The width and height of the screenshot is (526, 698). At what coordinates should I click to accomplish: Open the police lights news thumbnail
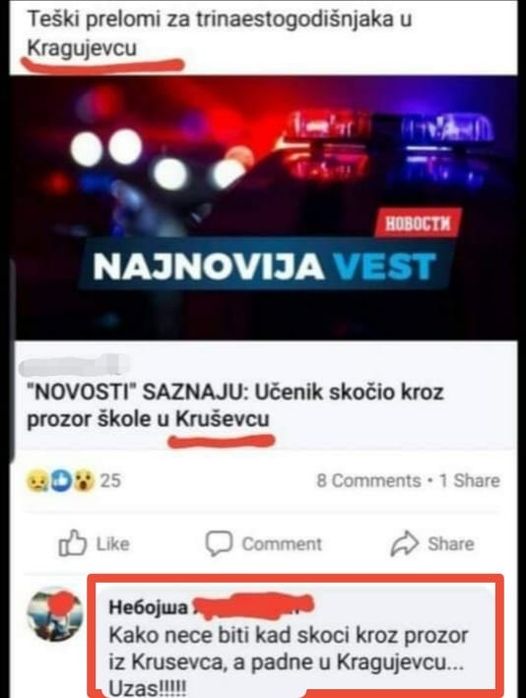pyautogui.click(x=263, y=208)
